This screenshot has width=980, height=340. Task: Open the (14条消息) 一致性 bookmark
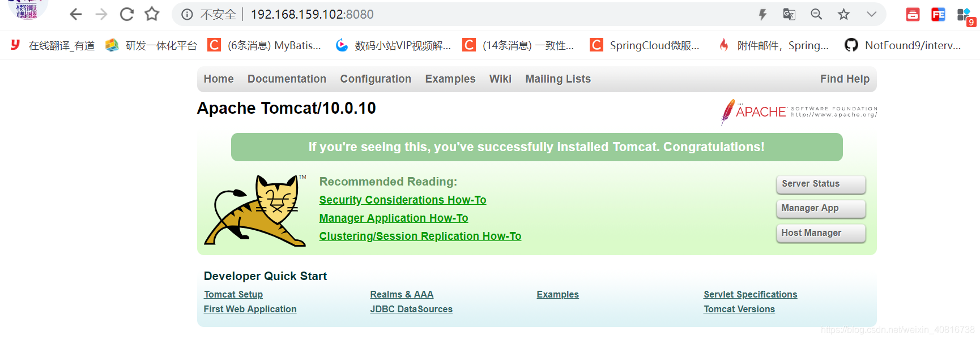[x=518, y=45]
